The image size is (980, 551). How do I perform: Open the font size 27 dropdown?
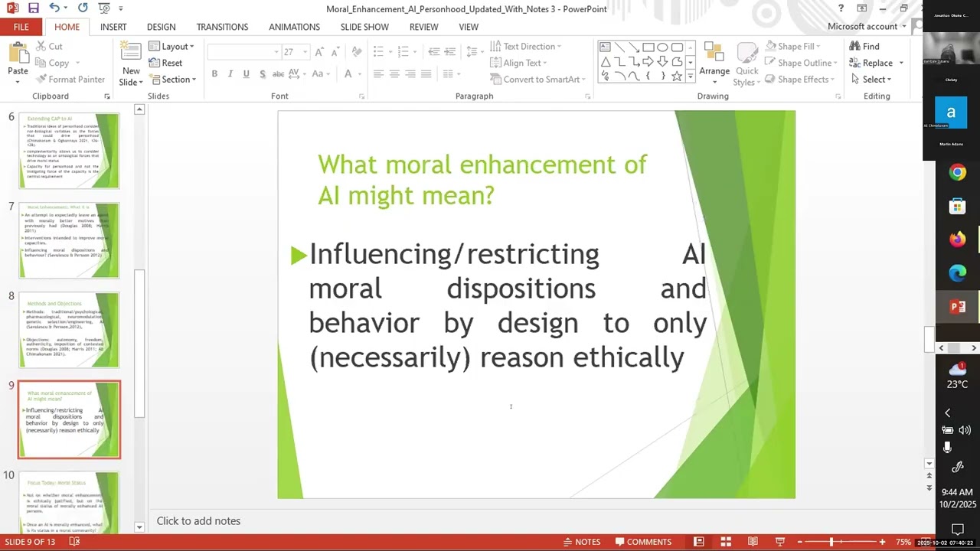305,52
